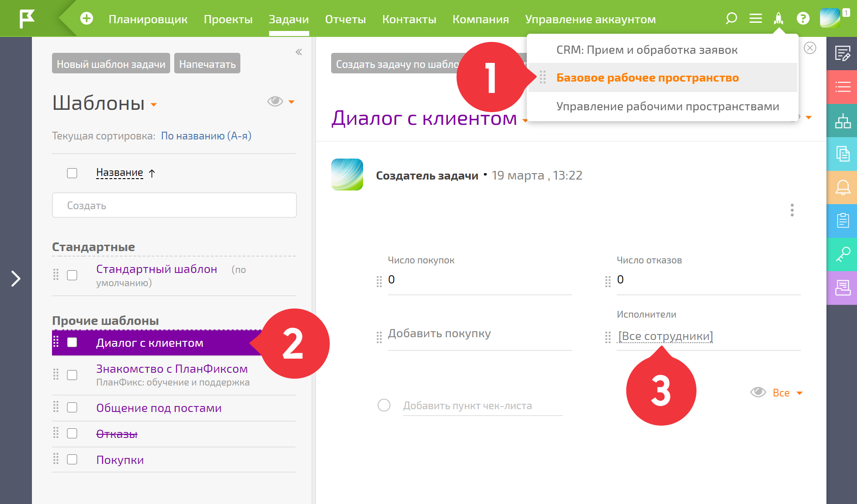This screenshot has height=504, width=857.
Task: Open the notifications bell in right sidebar
Action: pos(842,187)
